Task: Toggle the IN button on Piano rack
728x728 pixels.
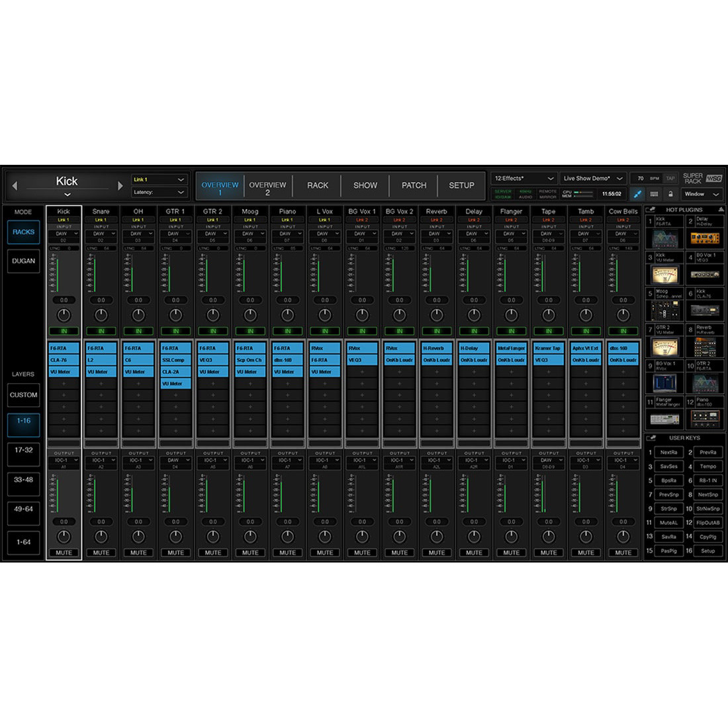Action: point(287,331)
